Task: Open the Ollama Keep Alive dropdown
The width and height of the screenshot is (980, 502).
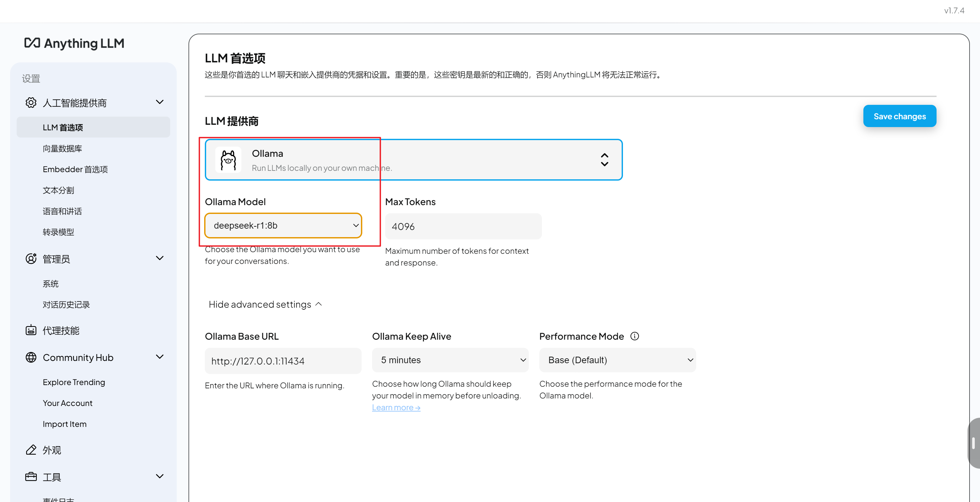Action: [450, 360]
